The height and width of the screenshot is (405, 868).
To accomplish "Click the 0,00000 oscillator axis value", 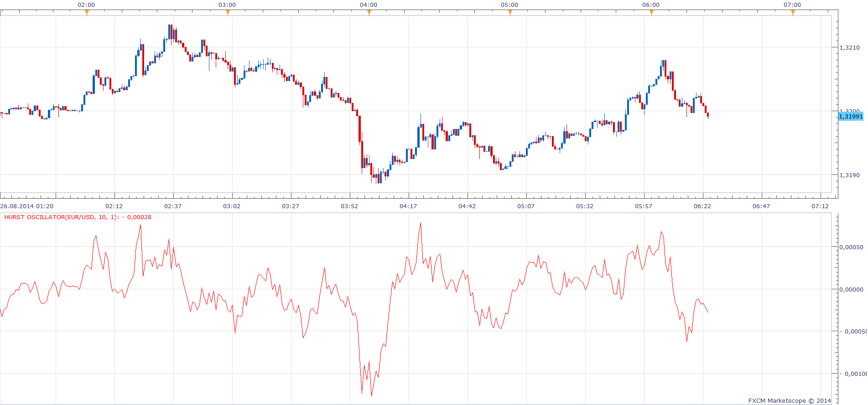I will pos(851,289).
